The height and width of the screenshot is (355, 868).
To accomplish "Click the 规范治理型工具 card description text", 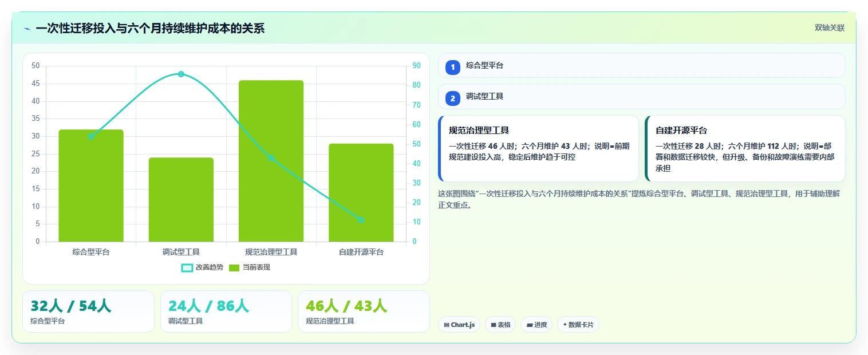I will coord(539,151).
